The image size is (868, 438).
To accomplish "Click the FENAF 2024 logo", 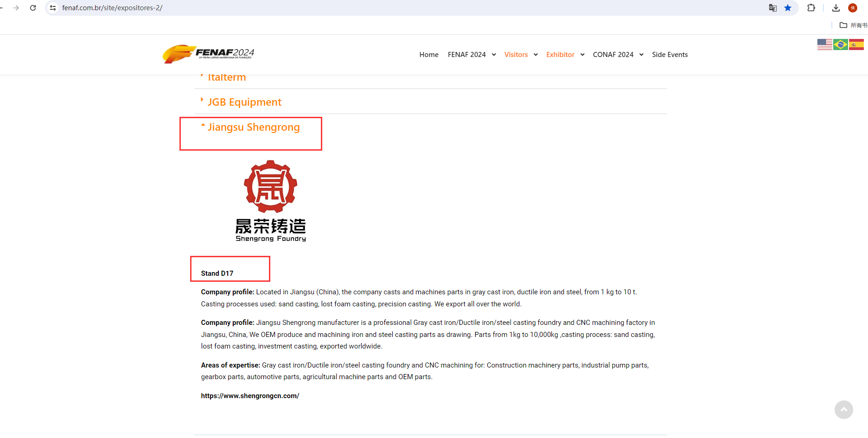I will pyautogui.click(x=208, y=54).
